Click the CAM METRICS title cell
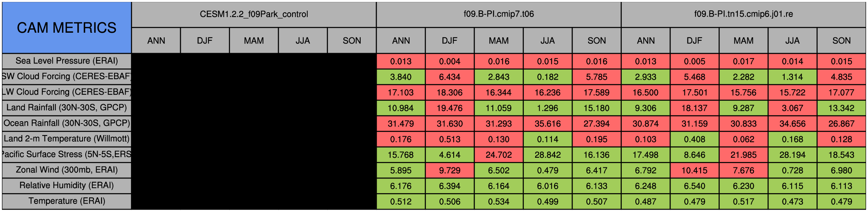 [x=67, y=28]
